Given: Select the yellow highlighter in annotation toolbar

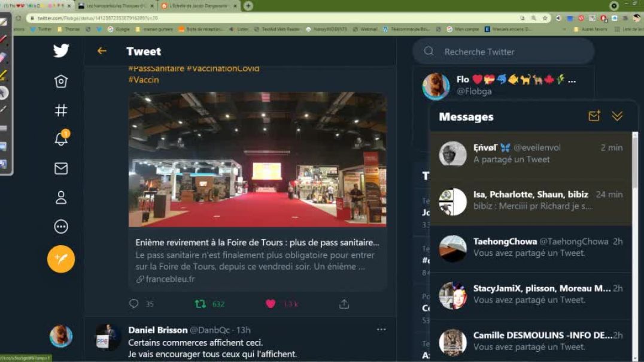Looking at the screenshot, I should click(x=3, y=75).
